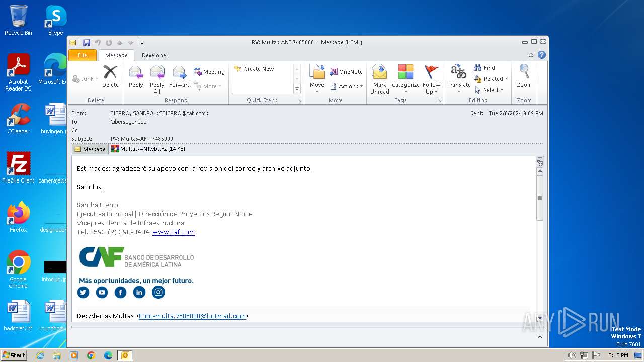Open the Quick Steps dialog launcher

coord(300,101)
